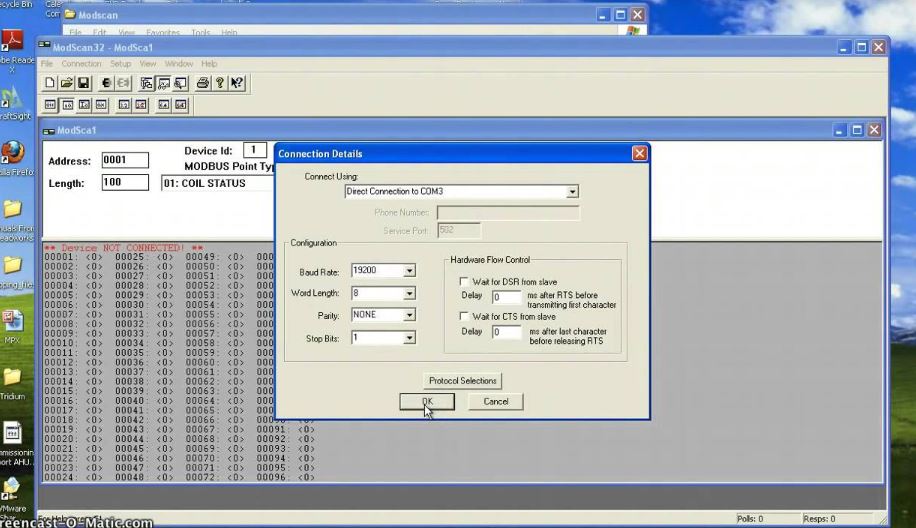Open the Word Length dropdown
The height and width of the screenshot is (528, 916).
tap(410, 293)
